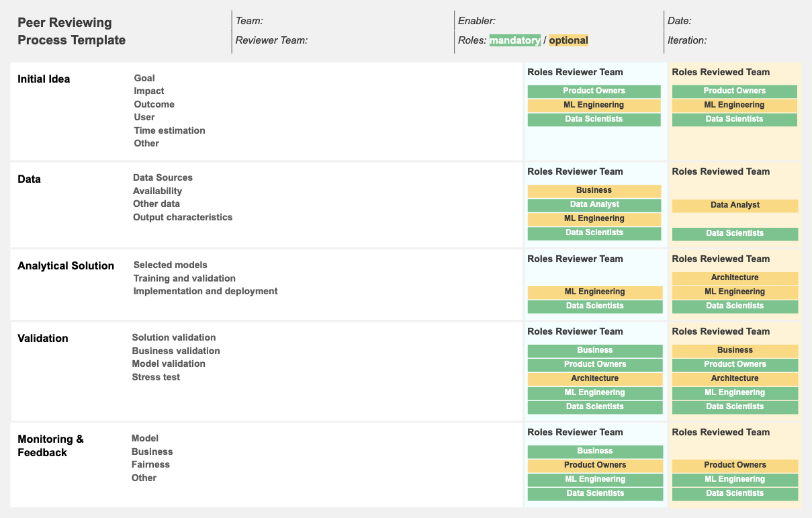
Task: Click the Team field in the header
Action: 249,21
